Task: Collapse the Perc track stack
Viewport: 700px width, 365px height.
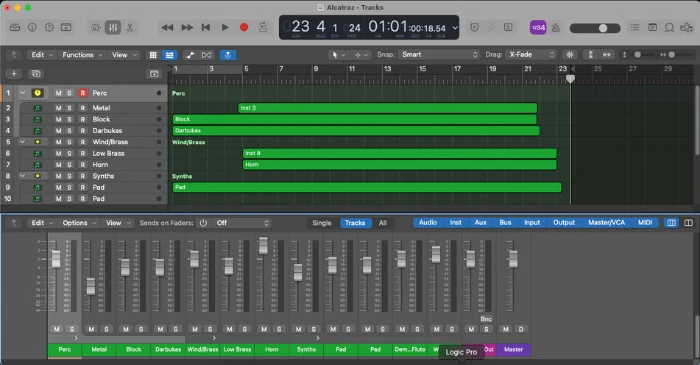Action: (22, 93)
